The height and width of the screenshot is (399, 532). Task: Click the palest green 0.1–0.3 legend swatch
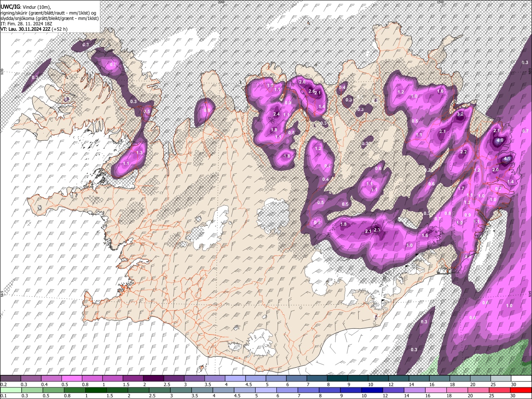[x=11, y=390]
